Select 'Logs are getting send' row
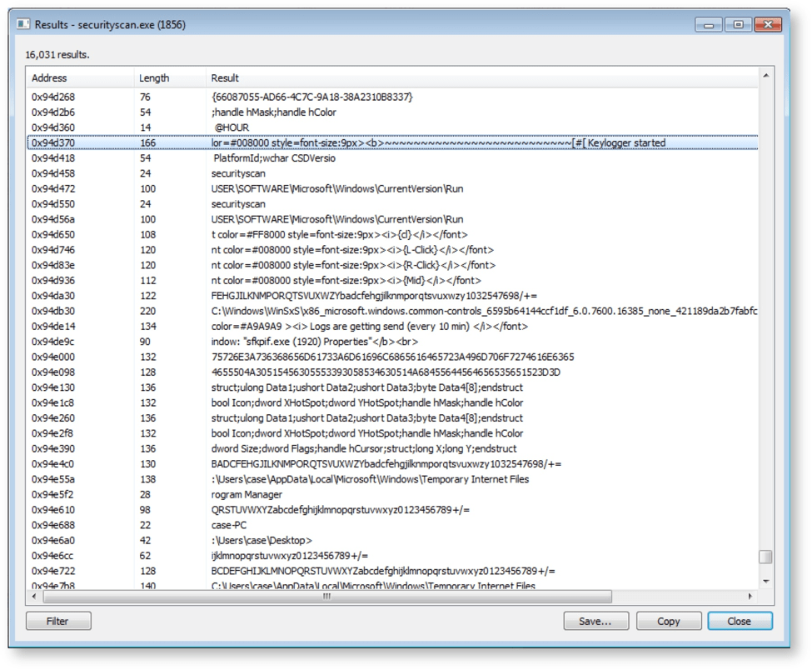The height and width of the screenshot is (670, 812). [392, 327]
